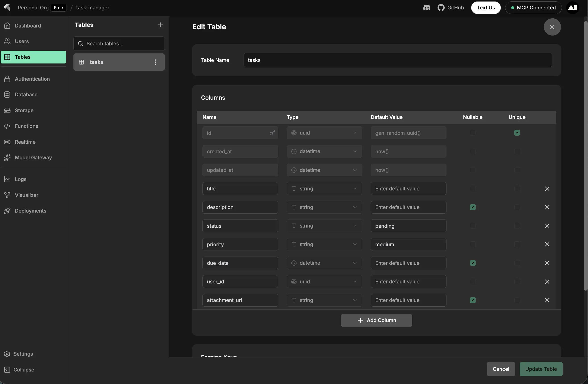Screen dimensions: 588x384
Task: Open Model Gateway
Action: [33, 158]
